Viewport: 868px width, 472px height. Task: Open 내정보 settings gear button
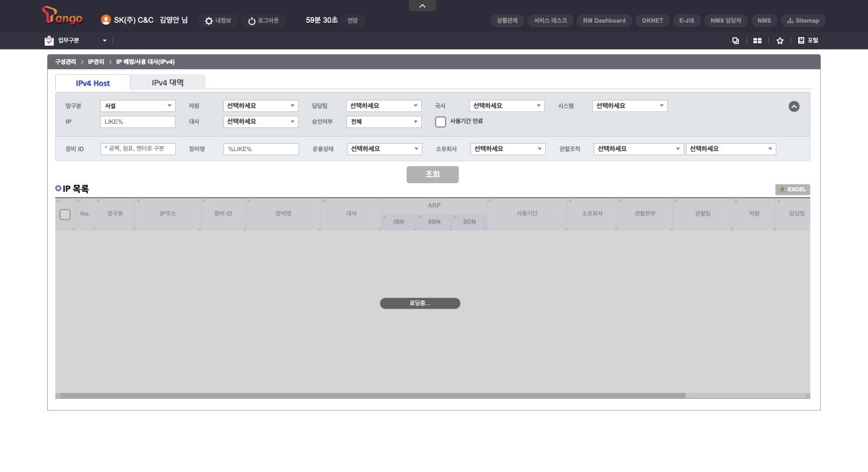(x=218, y=20)
